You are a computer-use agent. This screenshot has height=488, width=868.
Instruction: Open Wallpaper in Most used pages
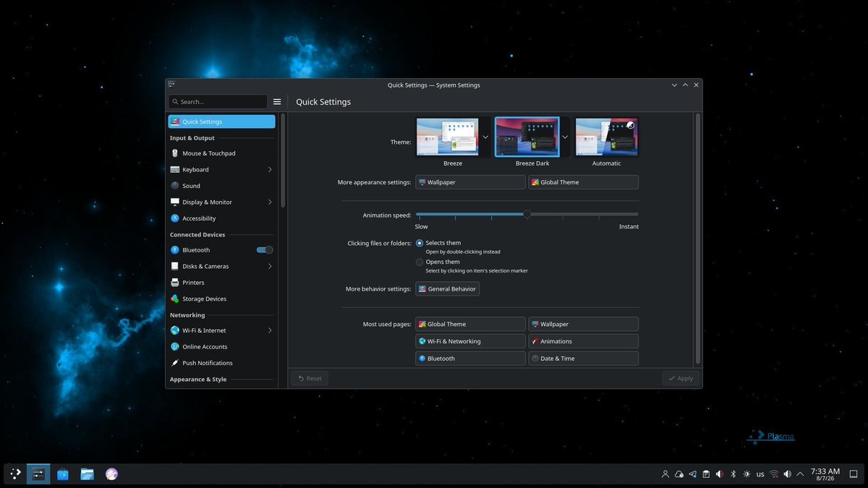click(583, 324)
